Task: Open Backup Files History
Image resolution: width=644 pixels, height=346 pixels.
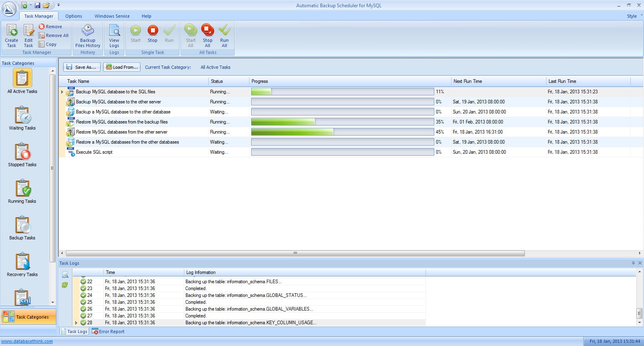Action: pos(88,36)
